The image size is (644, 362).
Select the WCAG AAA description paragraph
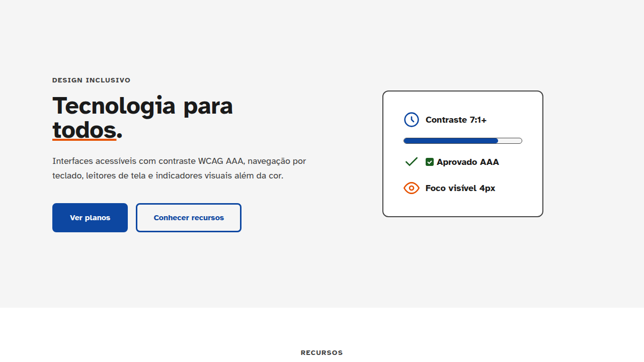click(x=179, y=168)
